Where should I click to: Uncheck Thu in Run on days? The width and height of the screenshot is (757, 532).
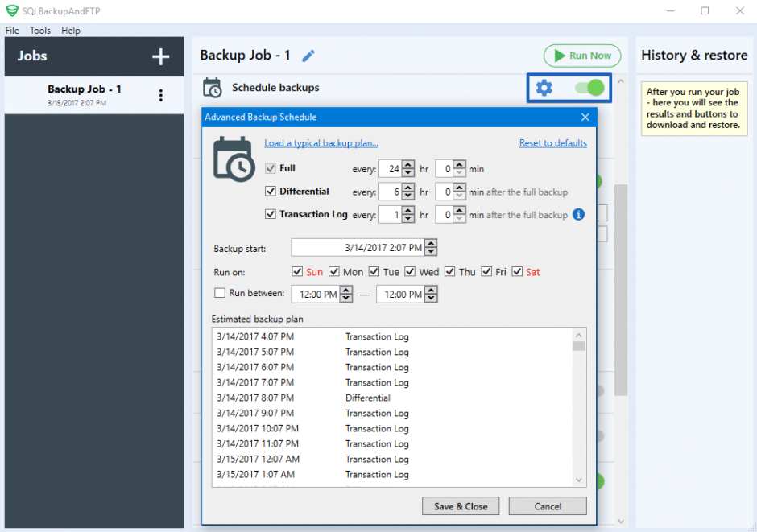pos(449,271)
